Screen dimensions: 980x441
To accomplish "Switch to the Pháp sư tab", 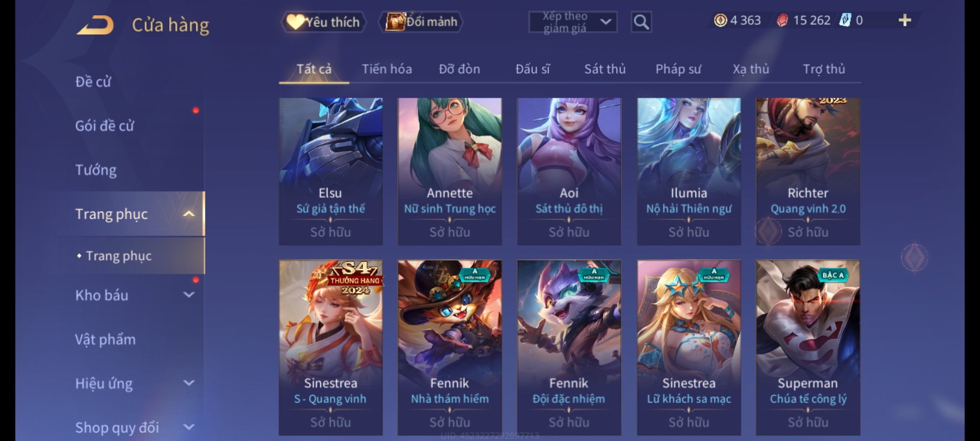I will [x=678, y=69].
